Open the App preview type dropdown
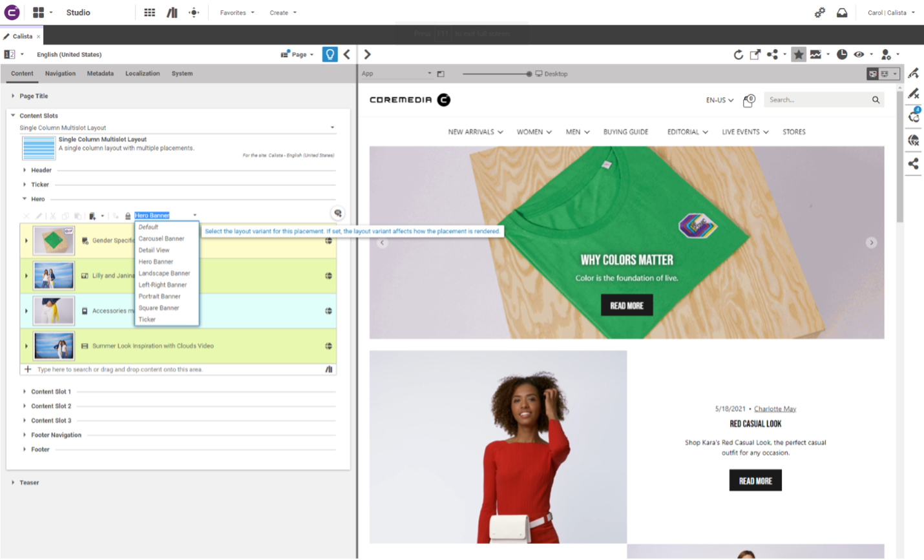Viewport: 924px width, 560px height. [x=396, y=74]
